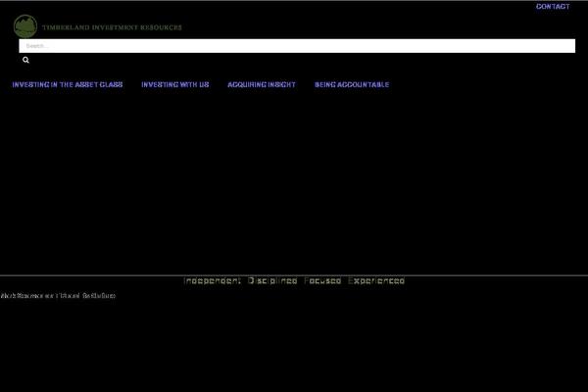Screen dimensions: 588x392
Task: Open the Contact link at top right
Action: click(552, 7)
